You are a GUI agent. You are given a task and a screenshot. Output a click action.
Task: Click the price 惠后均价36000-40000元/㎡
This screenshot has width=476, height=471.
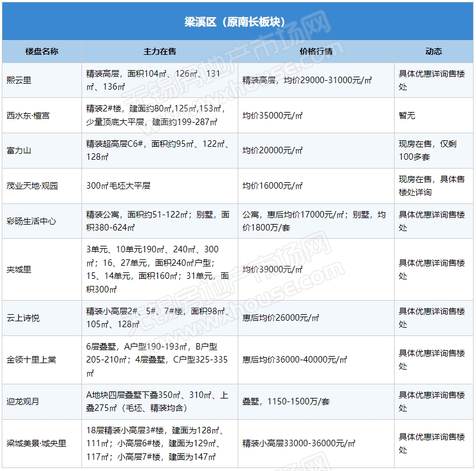(x=294, y=360)
